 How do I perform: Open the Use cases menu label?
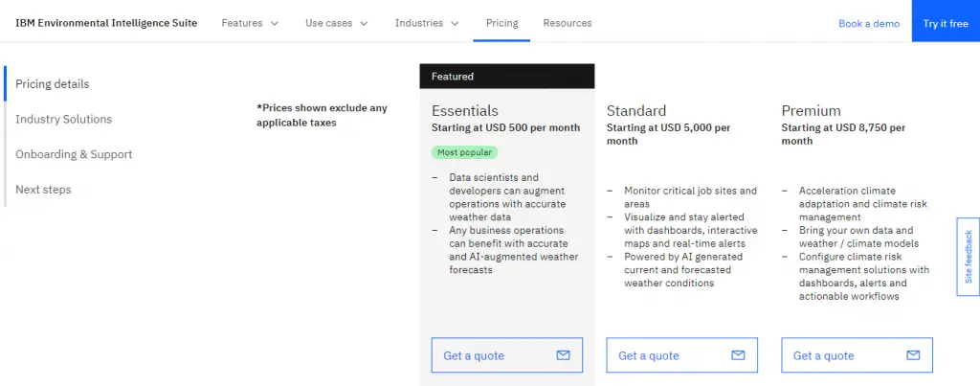pyautogui.click(x=329, y=23)
